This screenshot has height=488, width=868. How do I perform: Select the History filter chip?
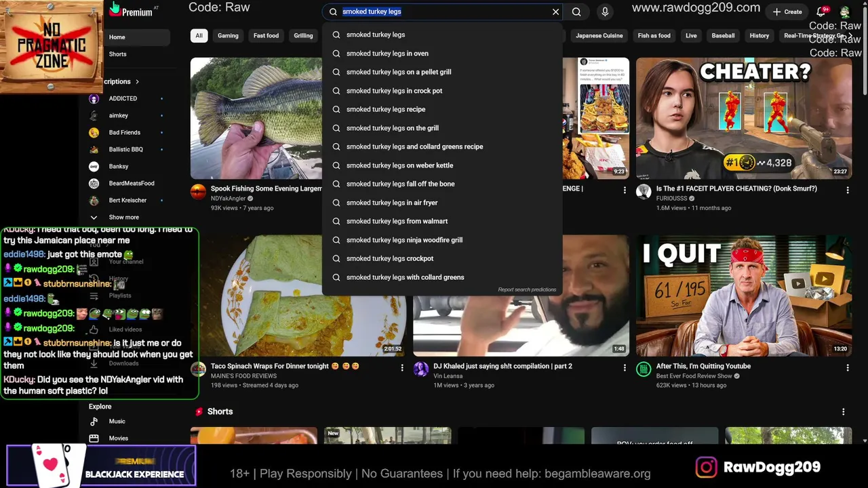759,35
